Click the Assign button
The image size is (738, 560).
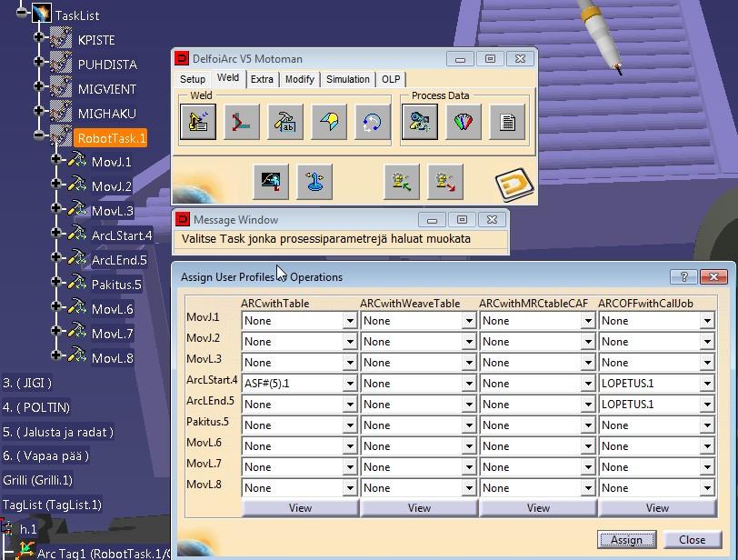point(626,540)
